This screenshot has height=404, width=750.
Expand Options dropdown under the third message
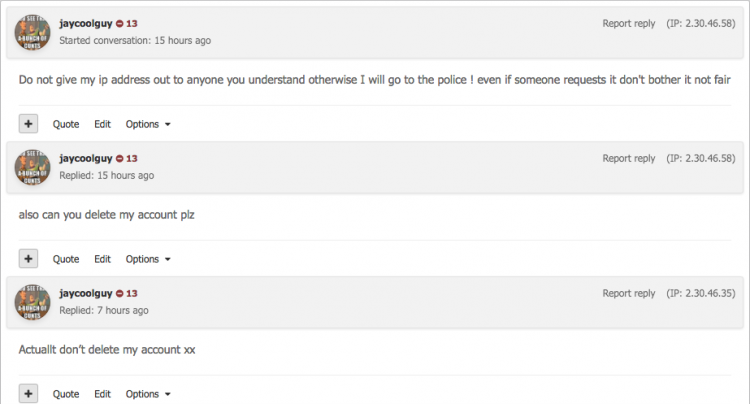(148, 394)
